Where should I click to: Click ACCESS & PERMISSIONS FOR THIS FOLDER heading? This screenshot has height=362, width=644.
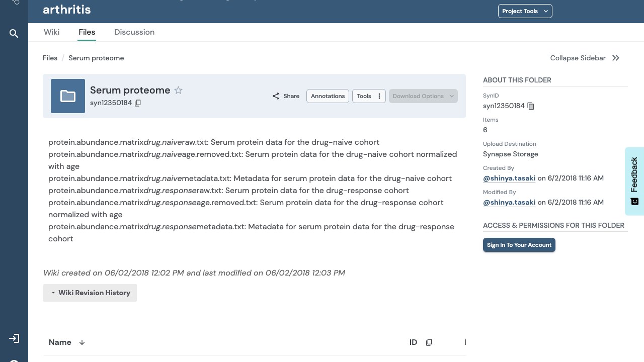[553, 225]
